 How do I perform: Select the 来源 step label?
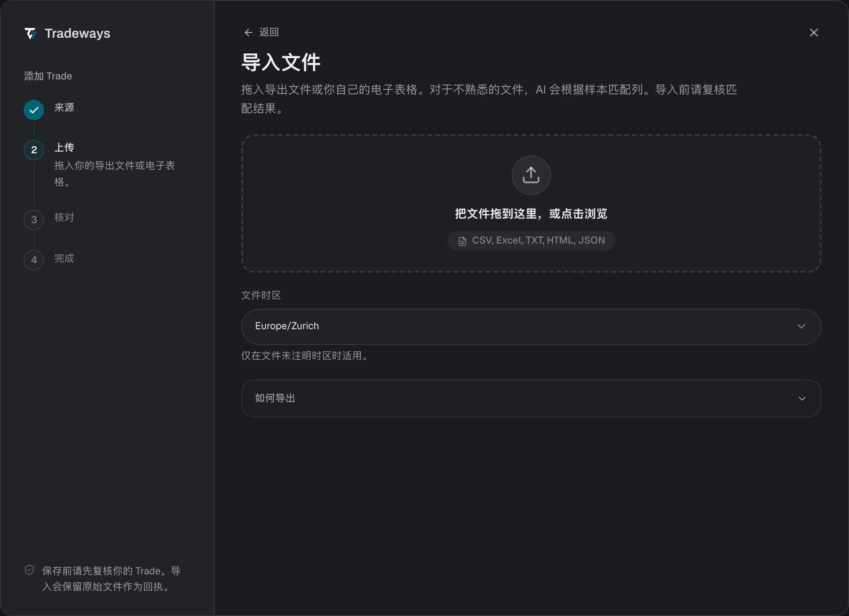(x=64, y=107)
